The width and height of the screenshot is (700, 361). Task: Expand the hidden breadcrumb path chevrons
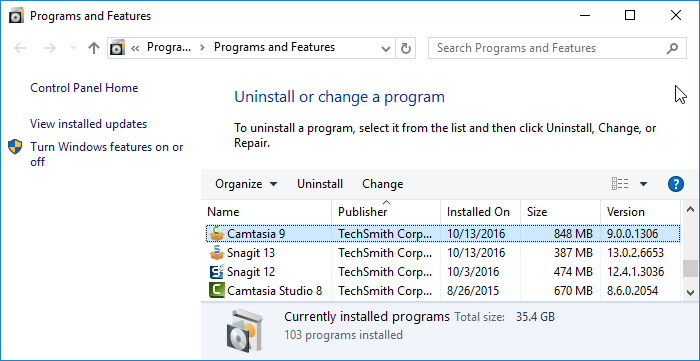135,48
